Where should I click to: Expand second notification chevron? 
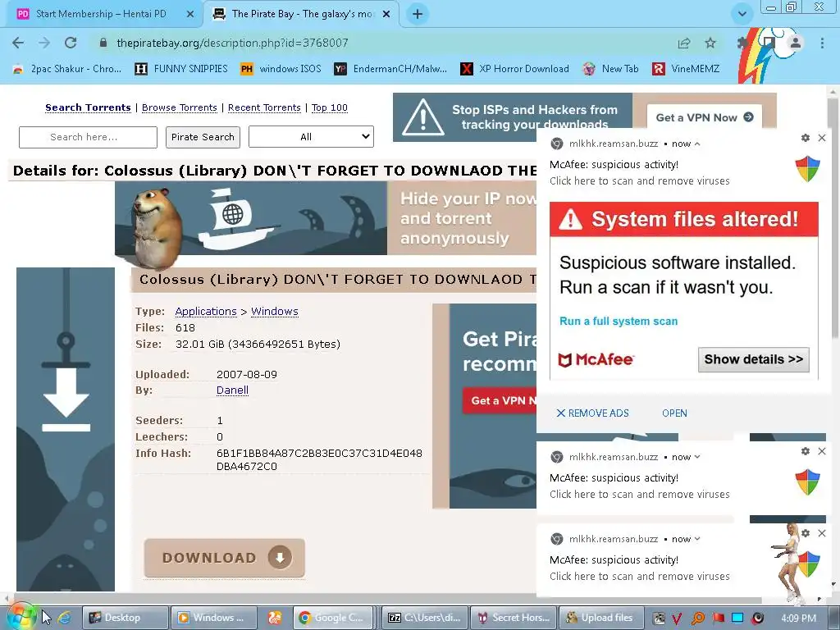coord(697,457)
